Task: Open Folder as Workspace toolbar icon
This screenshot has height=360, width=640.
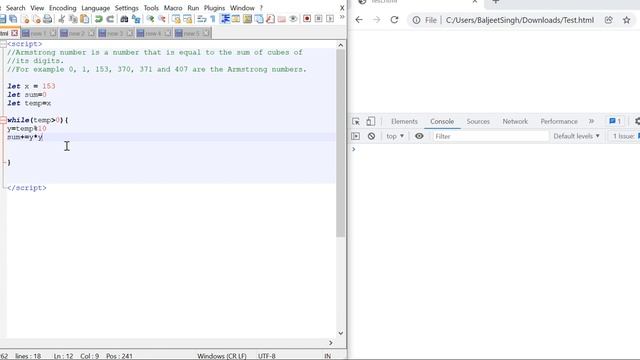Action: click(282, 19)
